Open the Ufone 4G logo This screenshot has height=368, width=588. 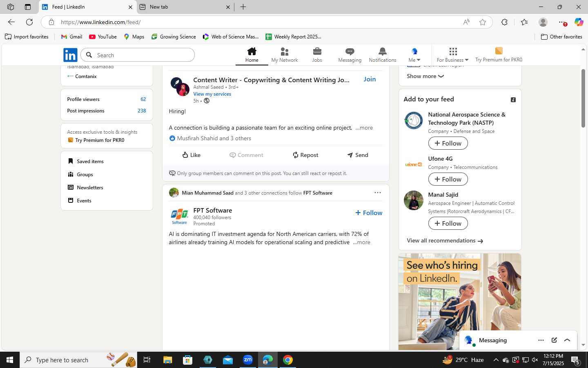pos(413,164)
